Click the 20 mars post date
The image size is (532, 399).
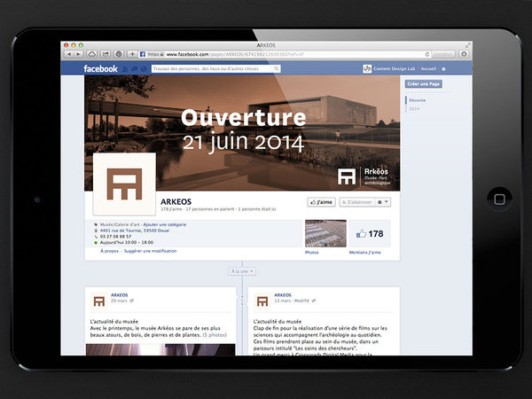119,301
